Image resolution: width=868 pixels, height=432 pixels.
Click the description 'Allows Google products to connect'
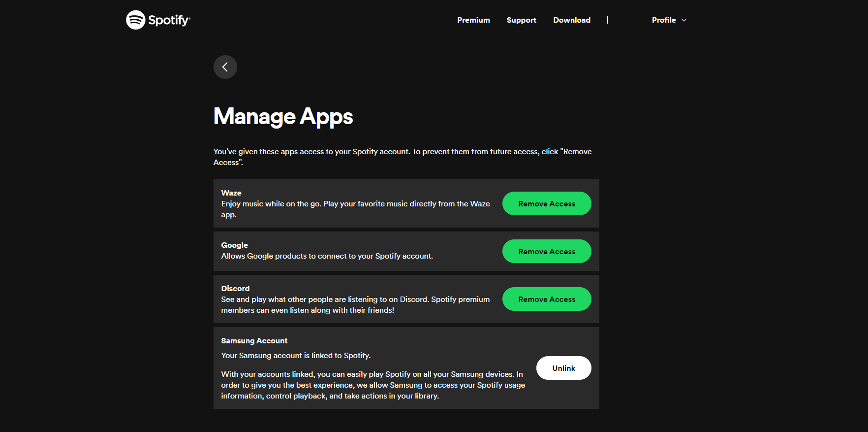click(x=327, y=256)
